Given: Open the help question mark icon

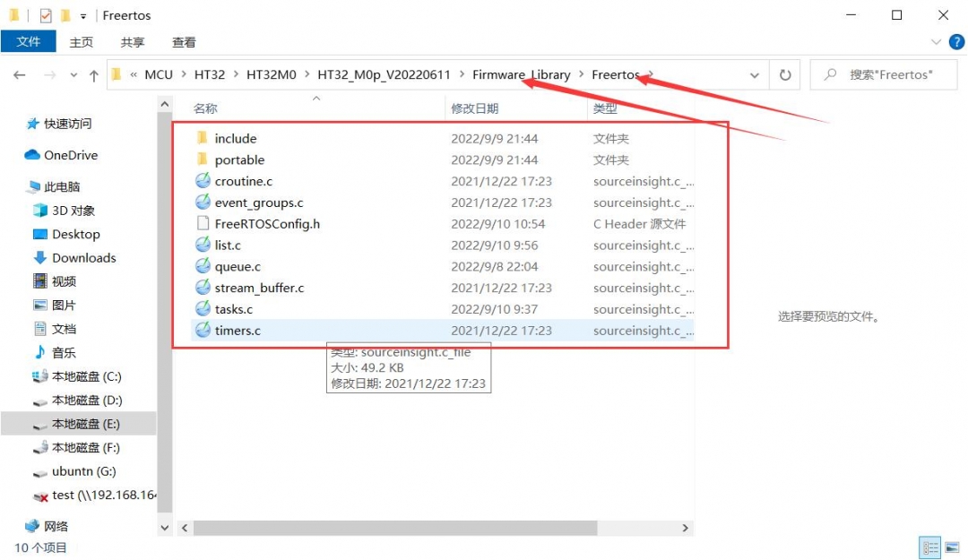Looking at the screenshot, I should coord(956,42).
